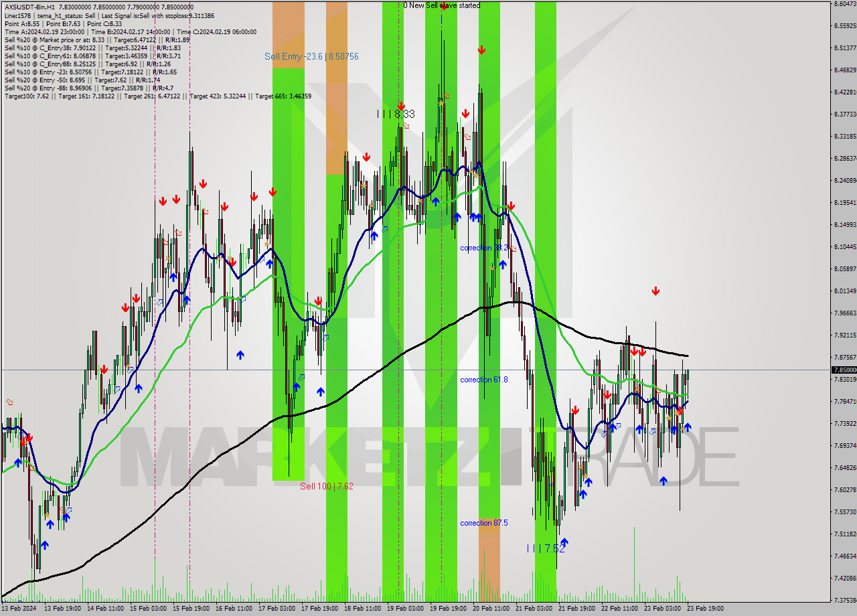Image resolution: width=857 pixels, height=616 pixels.
Task: Click the 7.87567 price axis value
Action: click(845, 357)
